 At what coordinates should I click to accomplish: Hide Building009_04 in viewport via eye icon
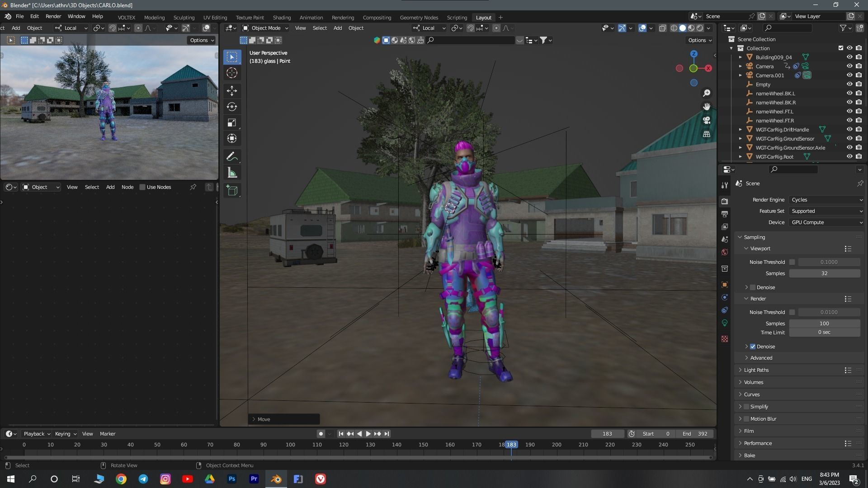(x=849, y=57)
